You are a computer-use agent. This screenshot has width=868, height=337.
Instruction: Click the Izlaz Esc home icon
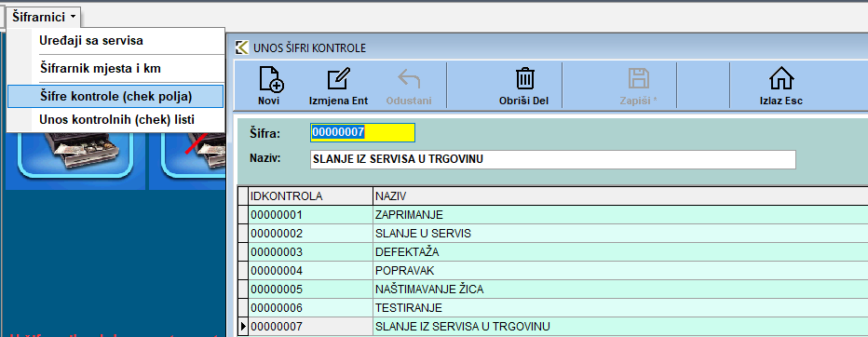(781, 79)
